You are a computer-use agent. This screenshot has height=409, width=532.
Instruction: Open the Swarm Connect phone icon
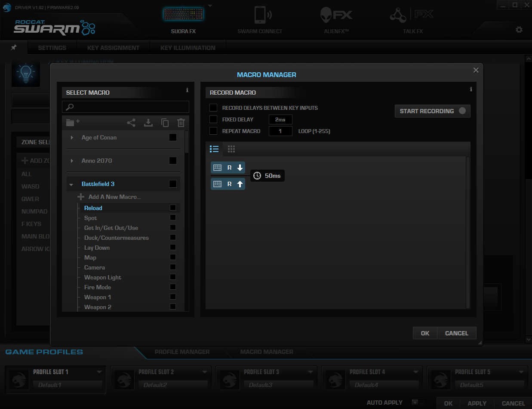point(262,15)
